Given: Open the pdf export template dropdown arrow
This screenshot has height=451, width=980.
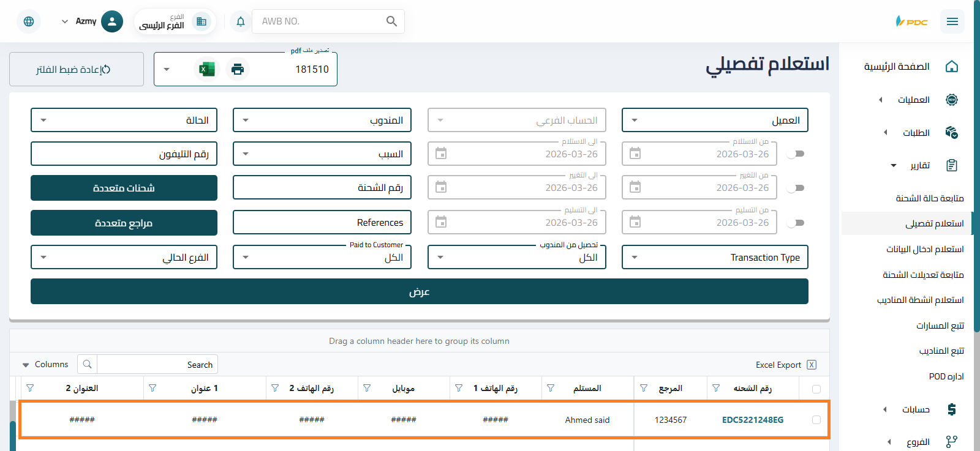Looking at the screenshot, I should (167, 69).
